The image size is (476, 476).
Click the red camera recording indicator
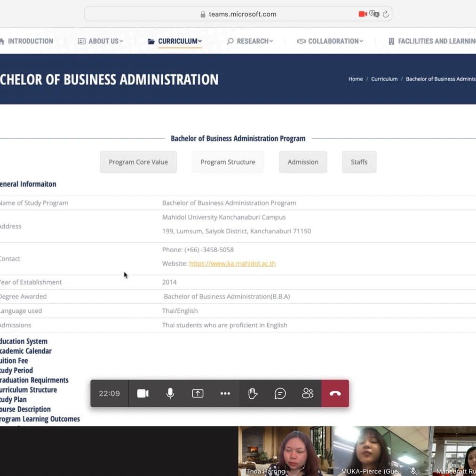pyautogui.click(x=363, y=14)
